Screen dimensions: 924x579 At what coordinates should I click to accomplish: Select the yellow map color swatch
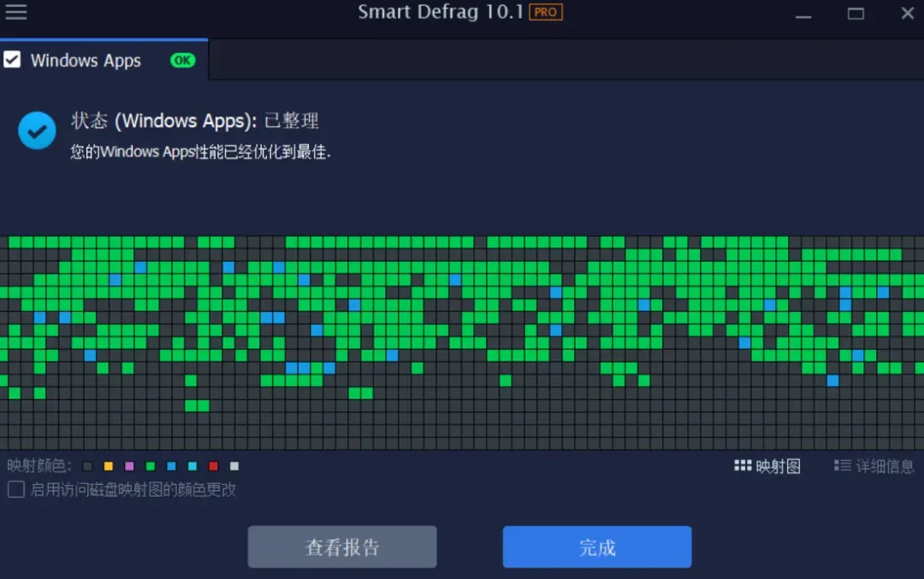pyautogui.click(x=109, y=466)
